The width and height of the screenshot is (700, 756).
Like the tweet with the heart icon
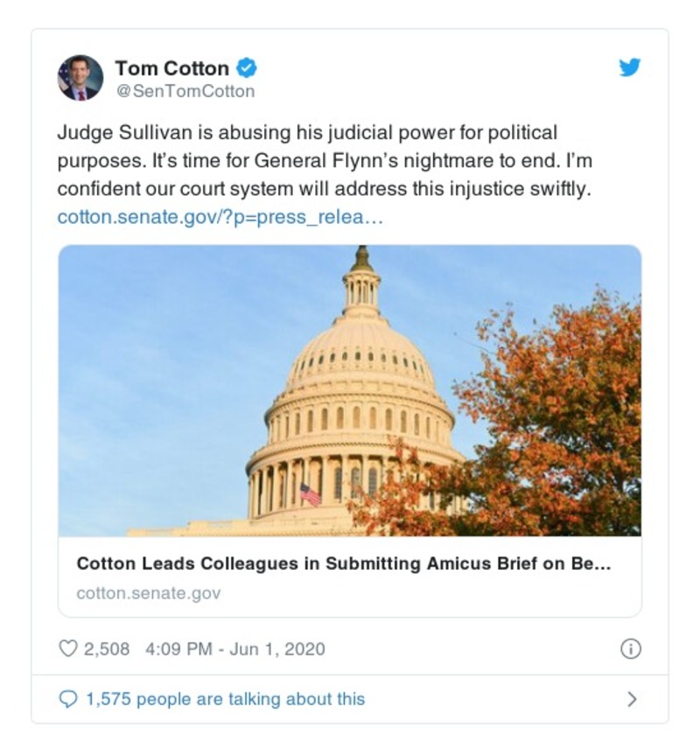[67, 648]
